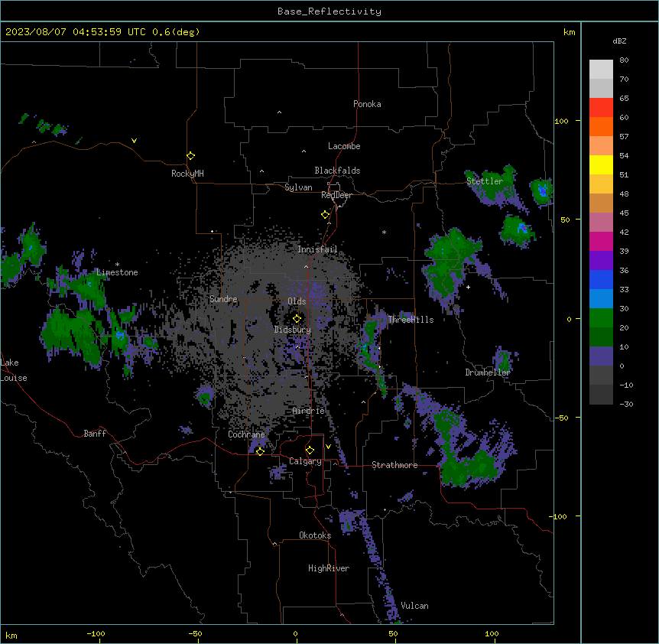Click the Airdrie label
The height and width of the screenshot is (644, 659).
[308, 411]
